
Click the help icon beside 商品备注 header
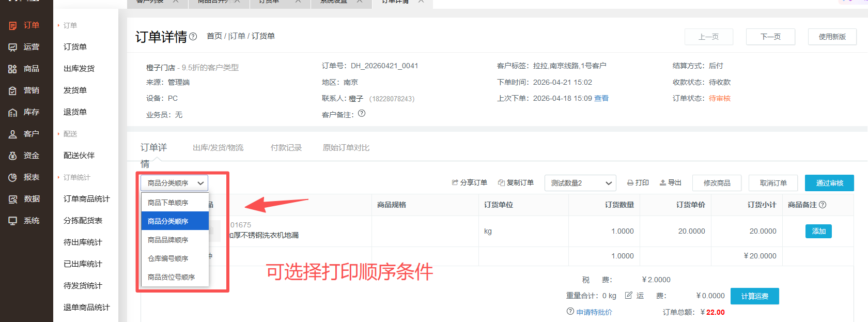tap(823, 205)
